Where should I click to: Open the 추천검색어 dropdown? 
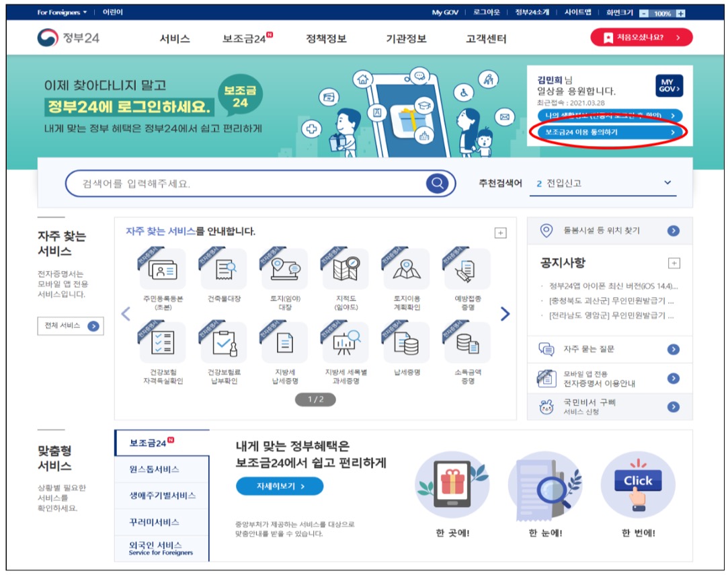(603, 184)
